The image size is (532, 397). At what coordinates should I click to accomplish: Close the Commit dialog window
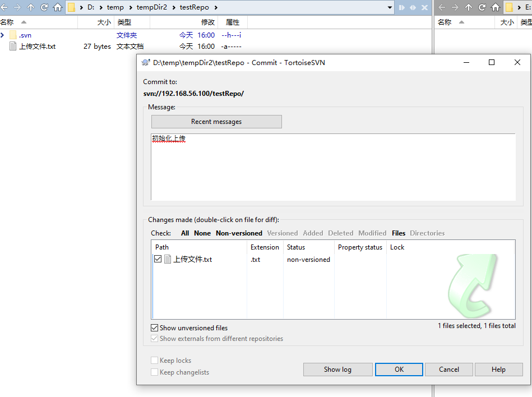point(517,62)
